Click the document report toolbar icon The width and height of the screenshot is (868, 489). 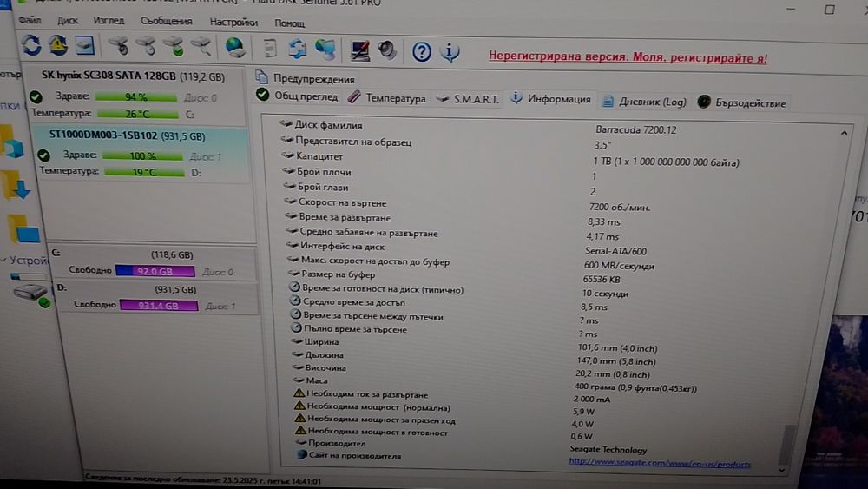(x=270, y=48)
